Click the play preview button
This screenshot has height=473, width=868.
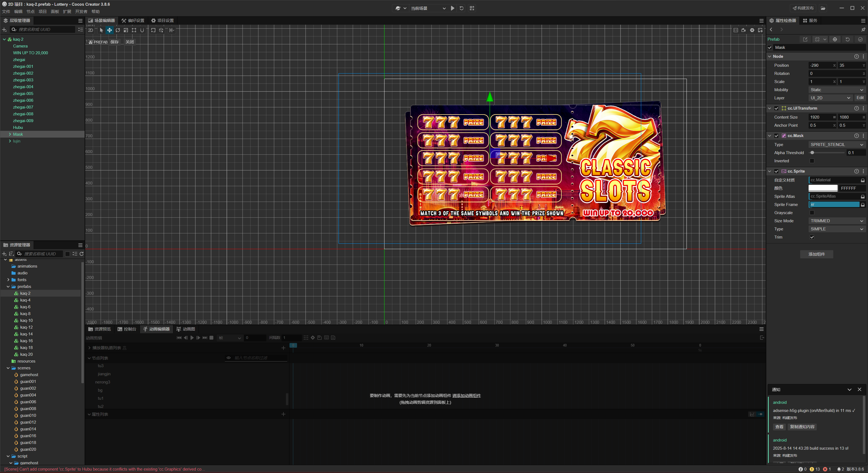point(452,8)
